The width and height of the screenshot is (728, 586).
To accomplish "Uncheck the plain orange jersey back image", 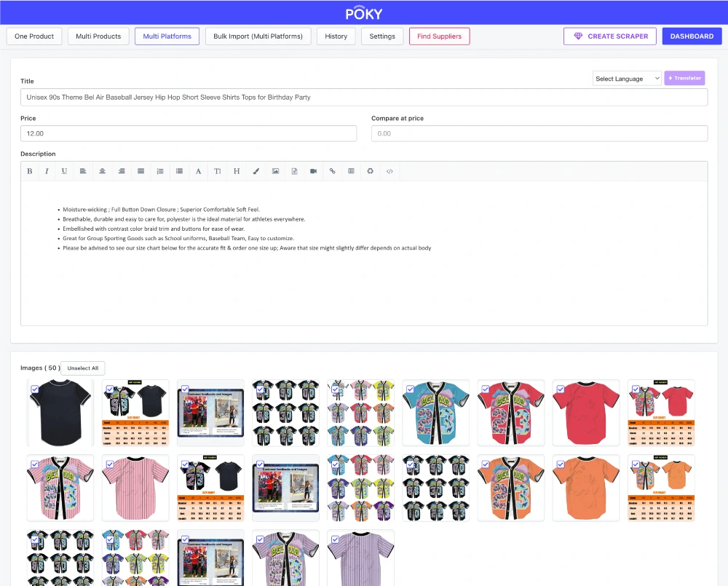I will click(x=561, y=464).
